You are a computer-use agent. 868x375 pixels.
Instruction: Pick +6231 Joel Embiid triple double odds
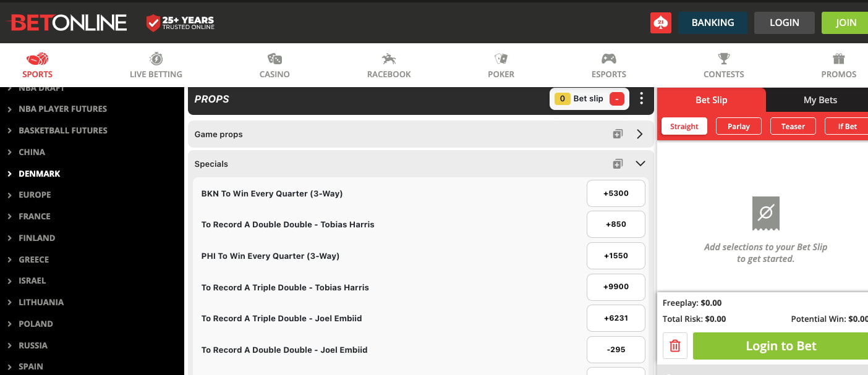coord(616,318)
